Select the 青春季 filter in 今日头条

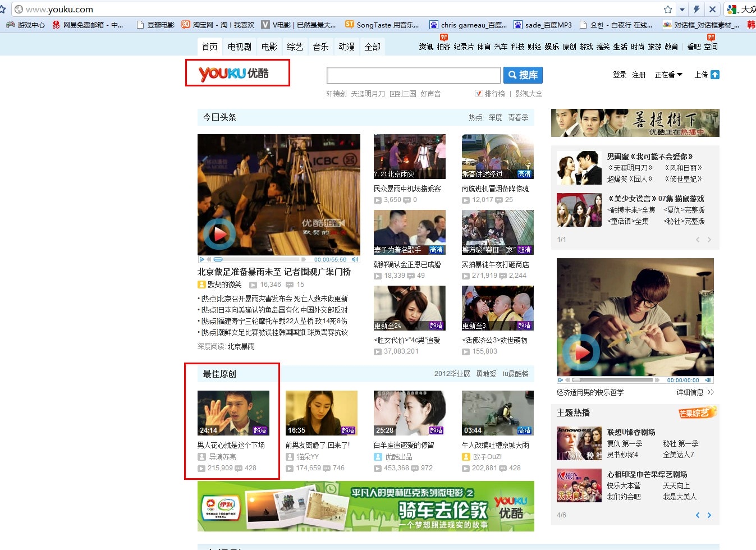point(518,117)
